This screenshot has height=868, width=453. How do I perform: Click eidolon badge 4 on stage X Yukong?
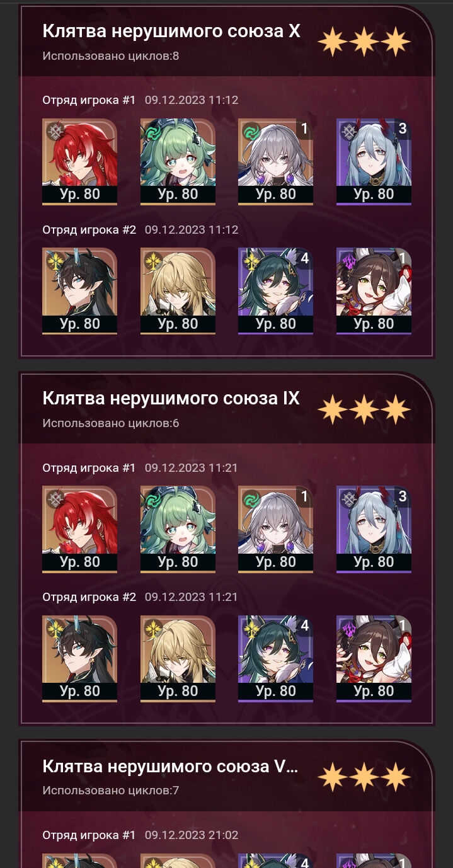(x=305, y=258)
